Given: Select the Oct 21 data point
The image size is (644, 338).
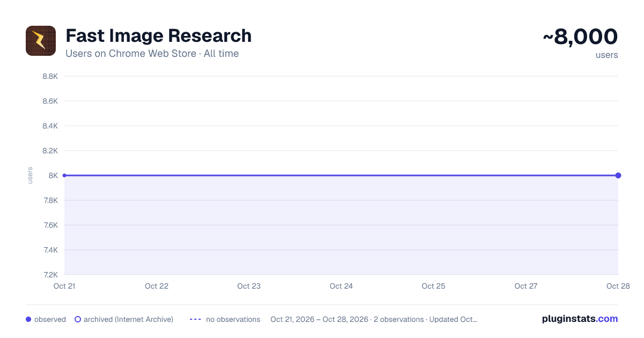Looking at the screenshot, I should (64, 175).
